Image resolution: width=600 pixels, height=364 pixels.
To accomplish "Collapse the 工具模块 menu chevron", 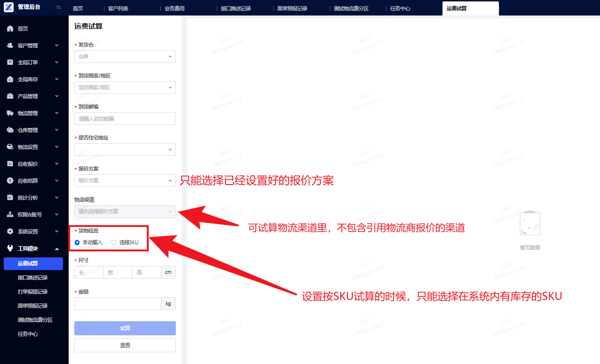I will [57, 248].
